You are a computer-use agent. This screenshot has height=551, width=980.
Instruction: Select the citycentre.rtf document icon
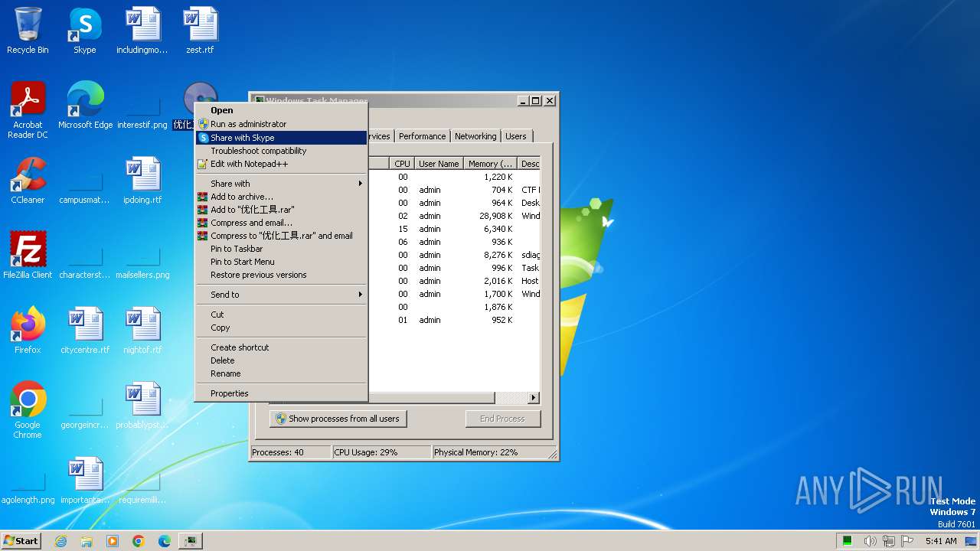pyautogui.click(x=85, y=331)
